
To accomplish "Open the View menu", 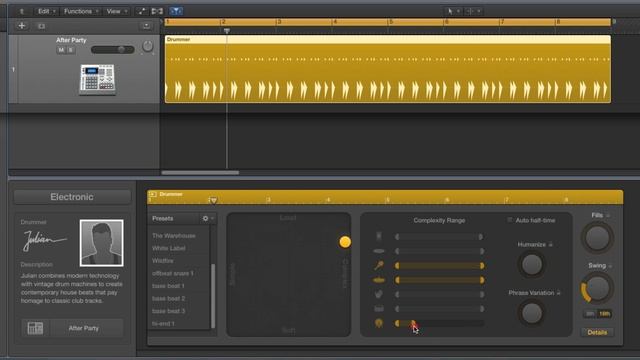I will (x=116, y=11).
